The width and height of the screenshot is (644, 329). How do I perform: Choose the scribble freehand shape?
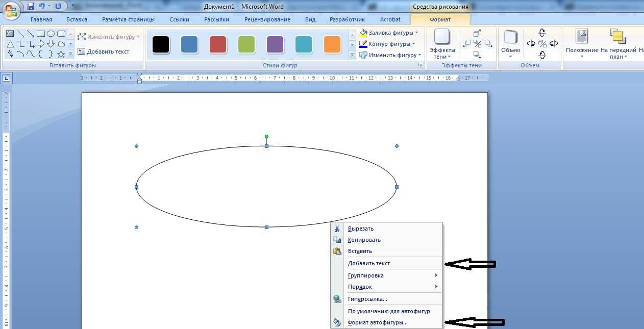click(x=11, y=54)
